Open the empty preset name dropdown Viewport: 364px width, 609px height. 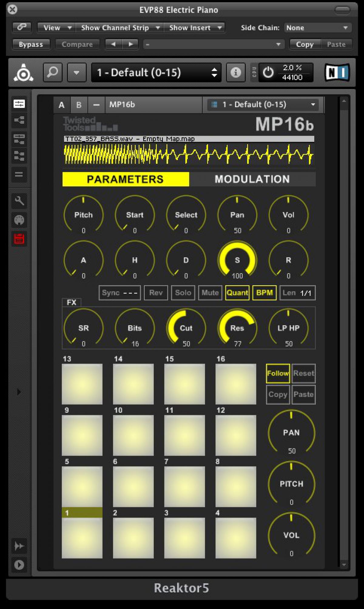(x=214, y=44)
